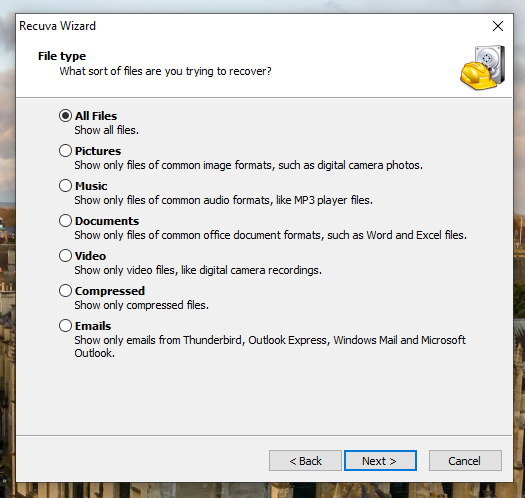Click the Recuva hard drive helmet icon
The image size is (525, 498).
click(482, 67)
